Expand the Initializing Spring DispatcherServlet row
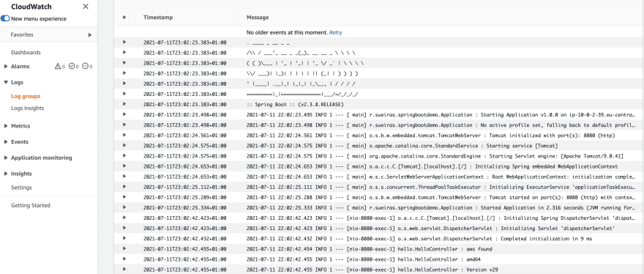Viewport: 644px width, 274px height. coord(124,218)
